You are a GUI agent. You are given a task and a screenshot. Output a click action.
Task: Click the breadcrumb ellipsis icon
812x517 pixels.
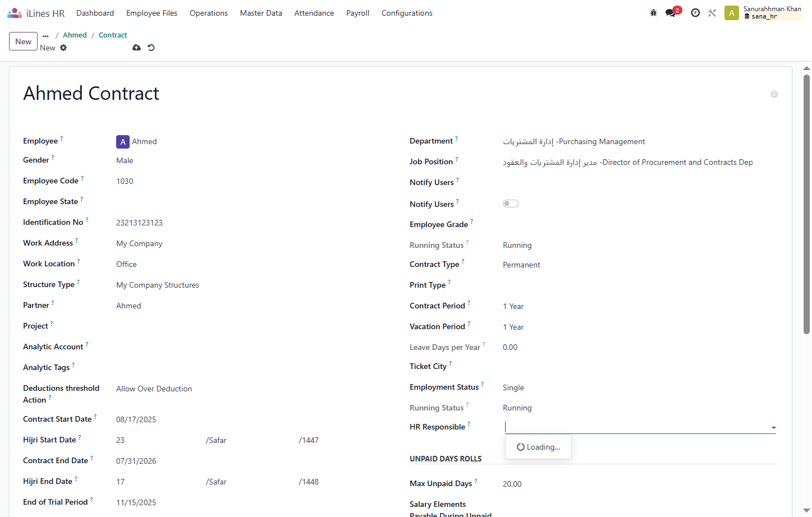45,35
